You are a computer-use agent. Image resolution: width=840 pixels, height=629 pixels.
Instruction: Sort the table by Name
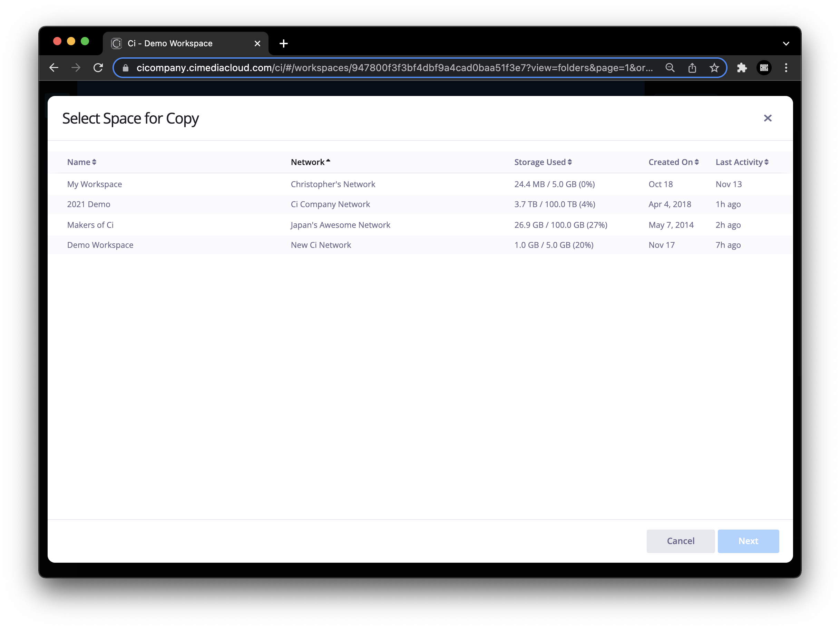click(x=82, y=162)
